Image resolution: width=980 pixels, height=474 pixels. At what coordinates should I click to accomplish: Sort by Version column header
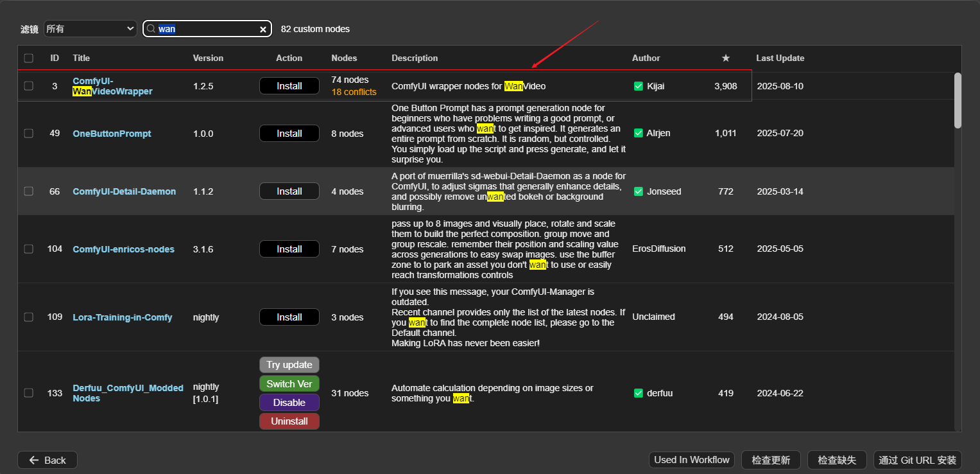tap(209, 58)
